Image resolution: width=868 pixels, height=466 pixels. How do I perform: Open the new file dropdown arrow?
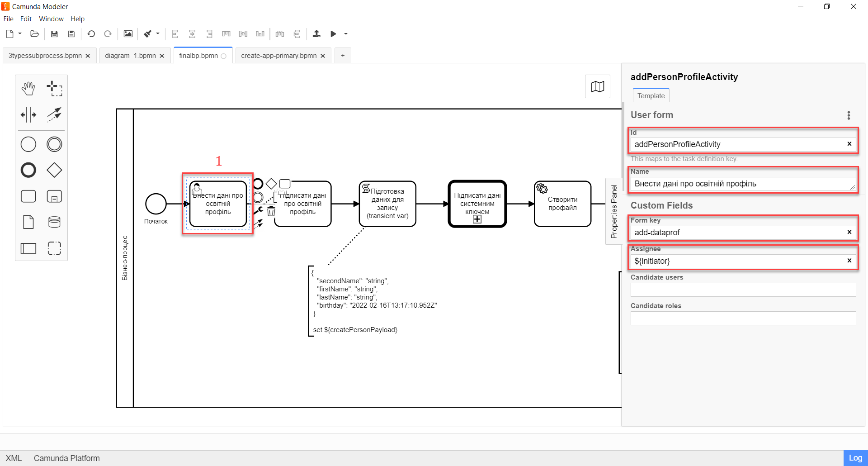pos(20,34)
